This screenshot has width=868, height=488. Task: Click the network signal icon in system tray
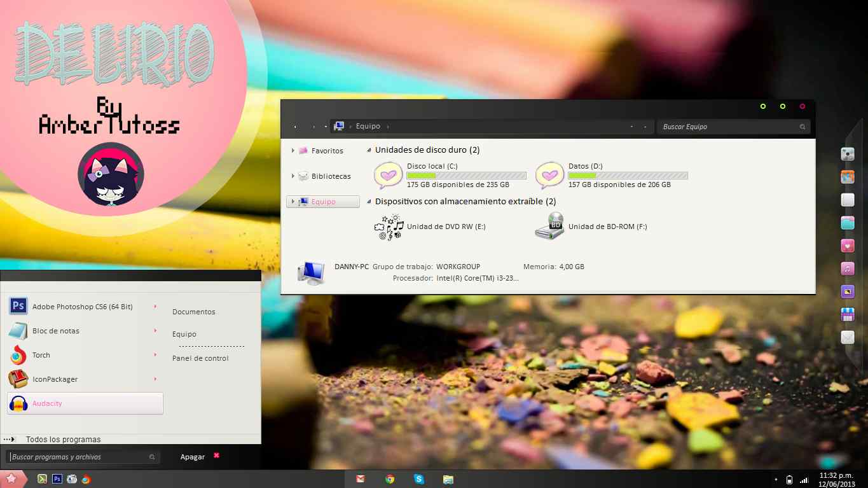pos(804,480)
